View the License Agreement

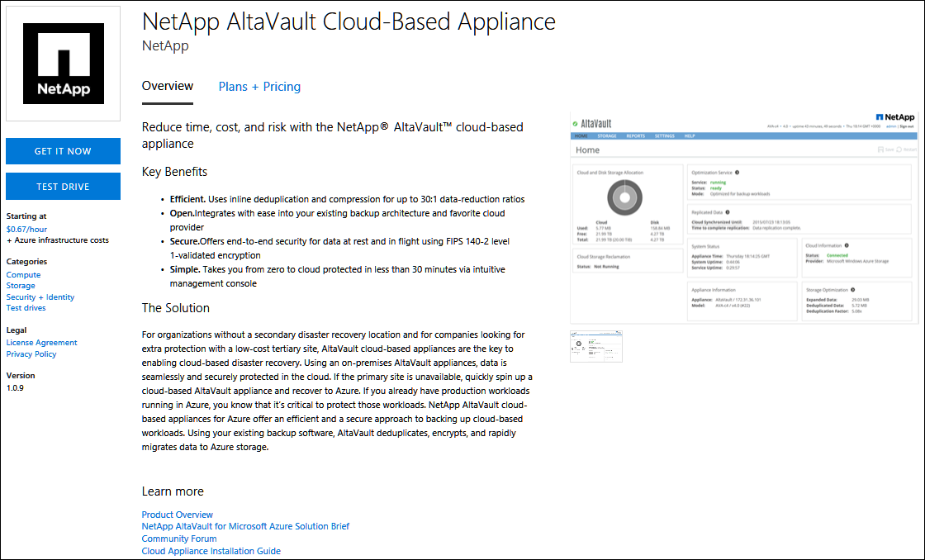42,342
